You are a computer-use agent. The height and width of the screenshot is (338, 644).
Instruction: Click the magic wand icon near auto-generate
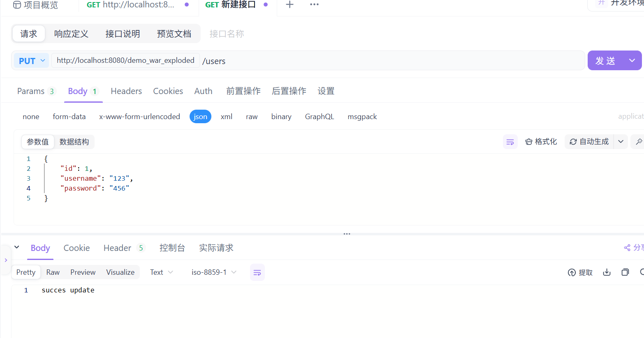point(639,141)
